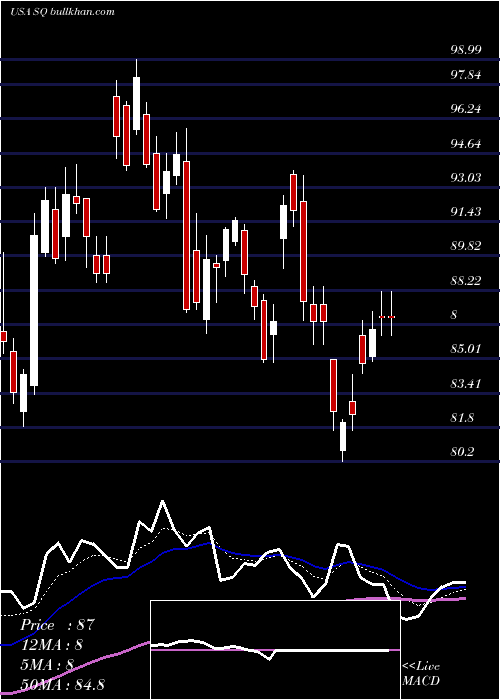
Task: Click the 85.01 price axis label
Action: (x=466, y=349)
